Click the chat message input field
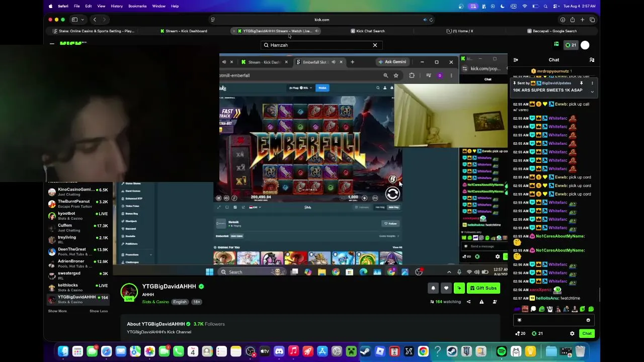The image size is (644, 362). tap(553, 320)
